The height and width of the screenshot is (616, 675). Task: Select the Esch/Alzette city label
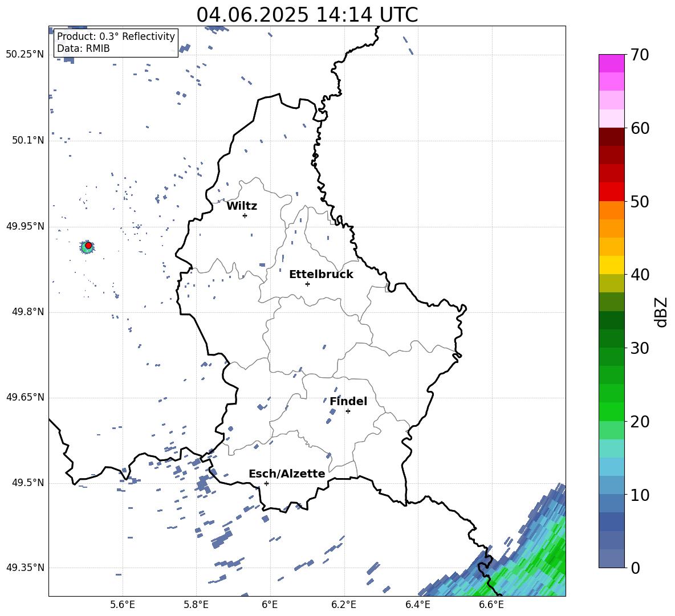click(287, 474)
